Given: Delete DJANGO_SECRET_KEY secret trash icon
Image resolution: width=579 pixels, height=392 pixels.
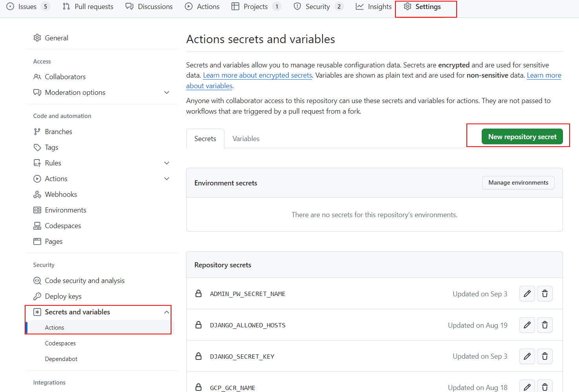Looking at the screenshot, I should point(545,356).
